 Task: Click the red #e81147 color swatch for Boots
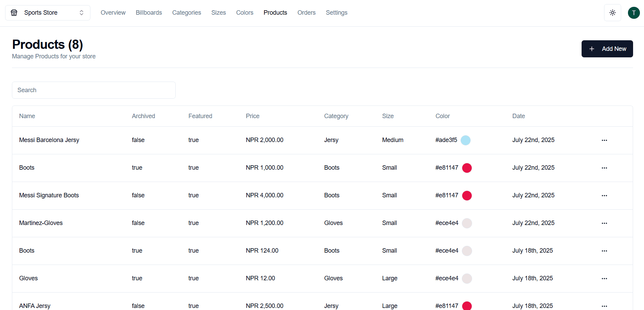(467, 168)
